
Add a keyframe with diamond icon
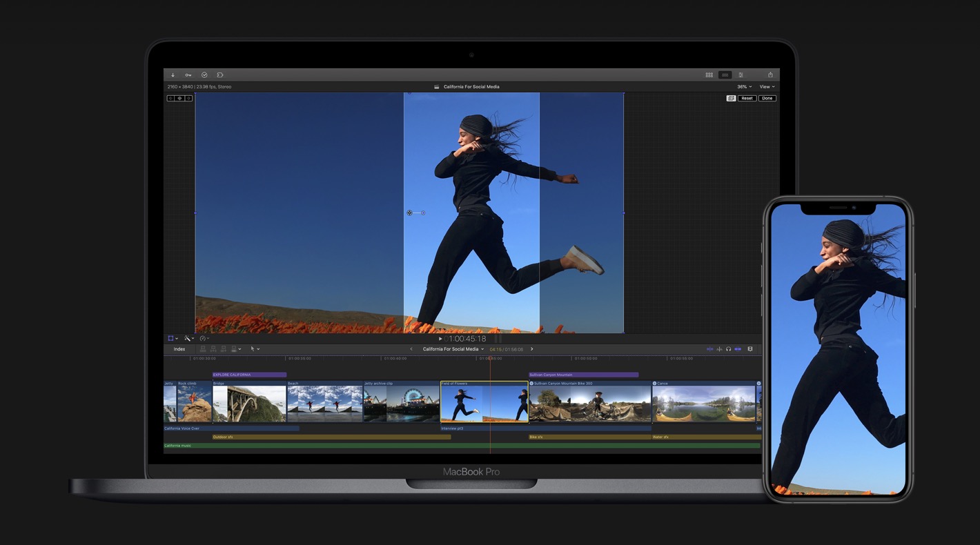tap(179, 98)
